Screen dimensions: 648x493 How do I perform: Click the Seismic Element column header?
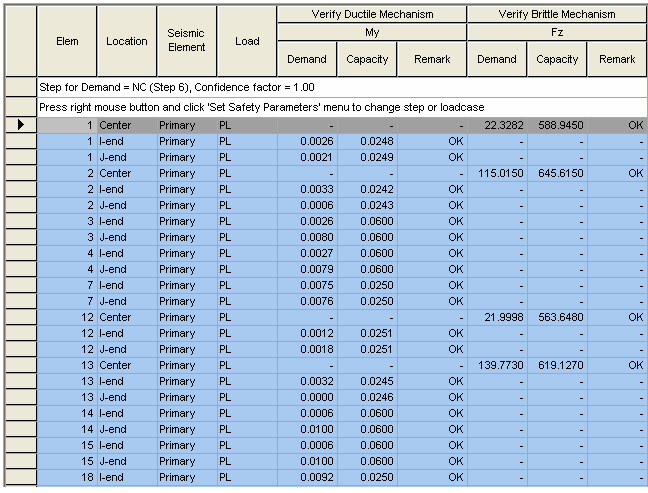(x=187, y=41)
